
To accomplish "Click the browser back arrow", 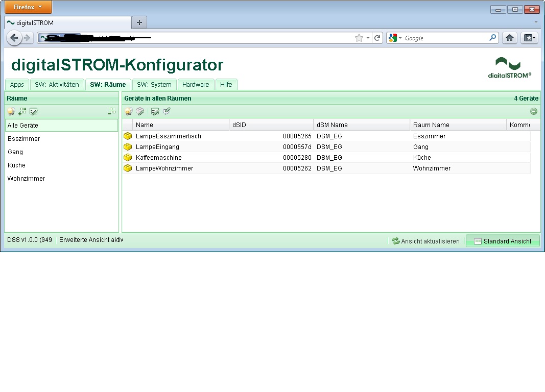I will click(14, 37).
